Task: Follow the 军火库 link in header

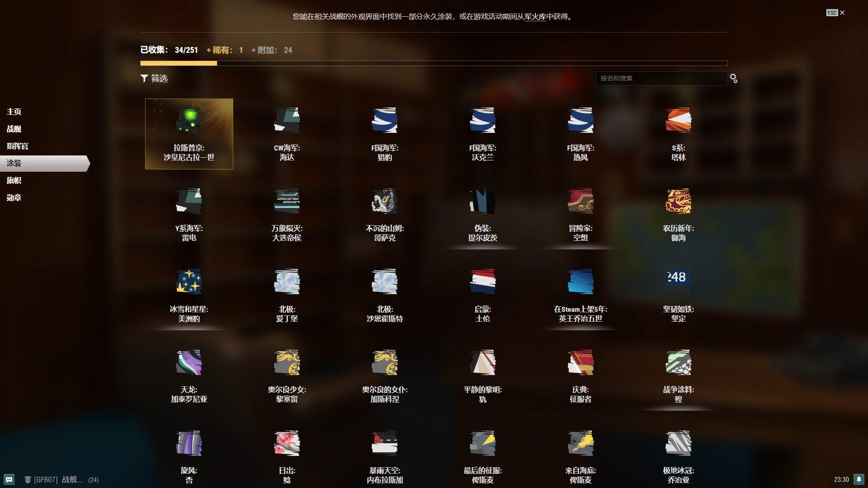Action: point(535,17)
